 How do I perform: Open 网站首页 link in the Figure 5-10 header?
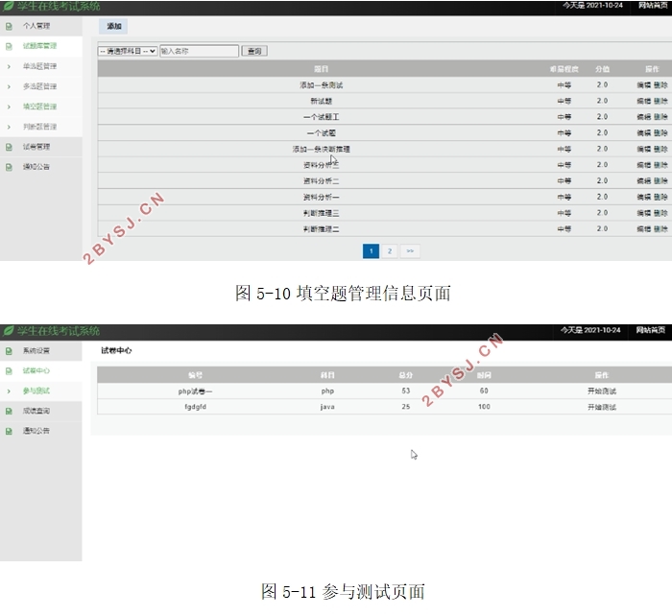(653, 6)
